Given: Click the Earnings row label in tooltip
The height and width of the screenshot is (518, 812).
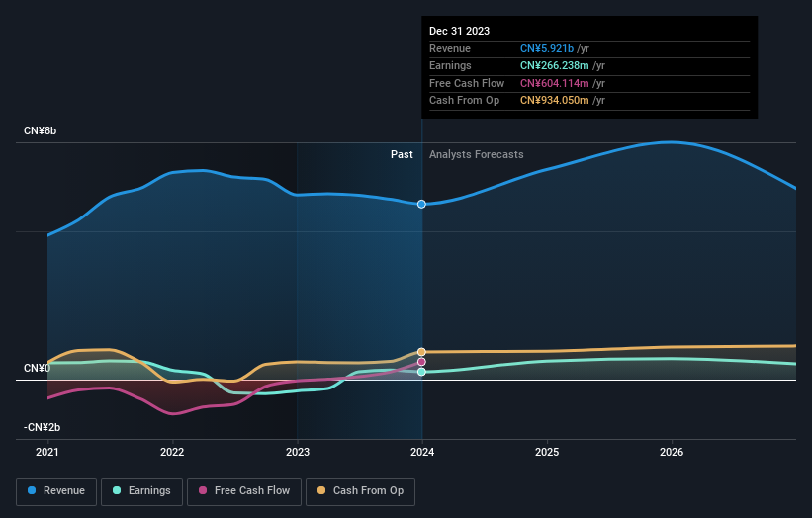Looking at the screenshot, I should pos(450,65).
